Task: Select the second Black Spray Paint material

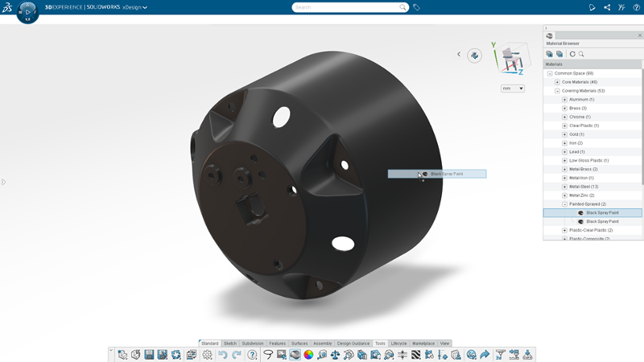Action: (602, 222)
